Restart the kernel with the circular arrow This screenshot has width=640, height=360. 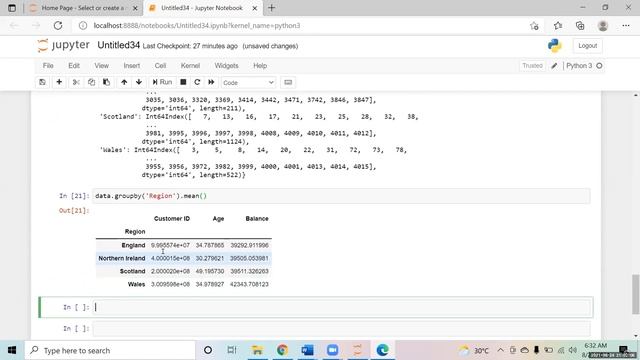point(197,82)
